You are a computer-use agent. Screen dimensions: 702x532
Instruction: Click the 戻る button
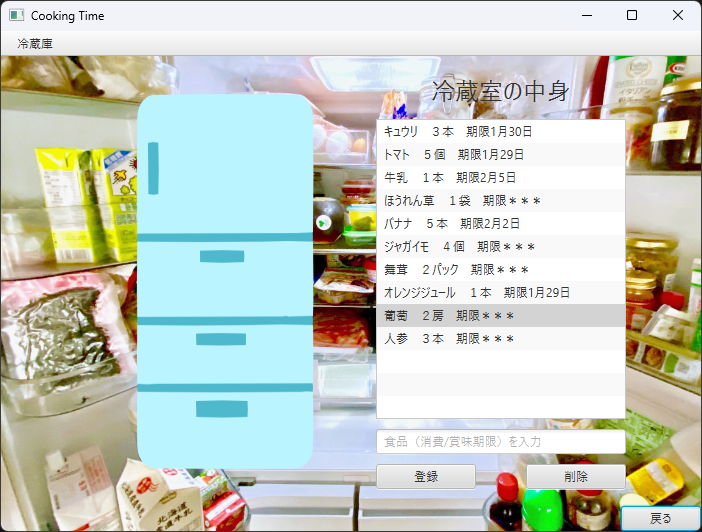660,518
